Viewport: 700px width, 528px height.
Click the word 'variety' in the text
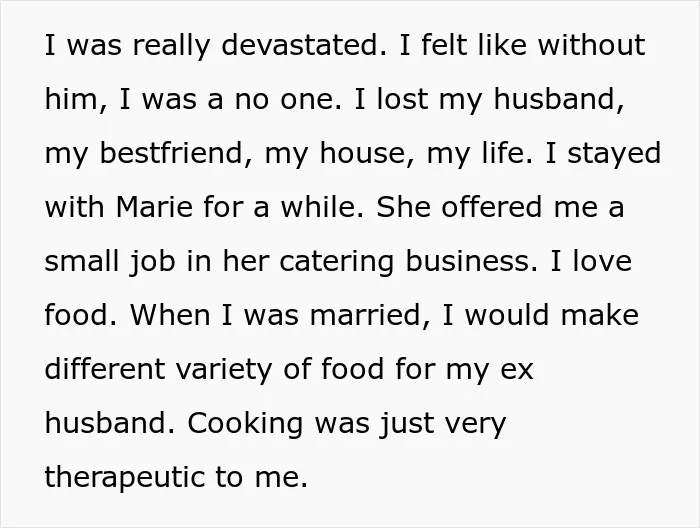224,370
